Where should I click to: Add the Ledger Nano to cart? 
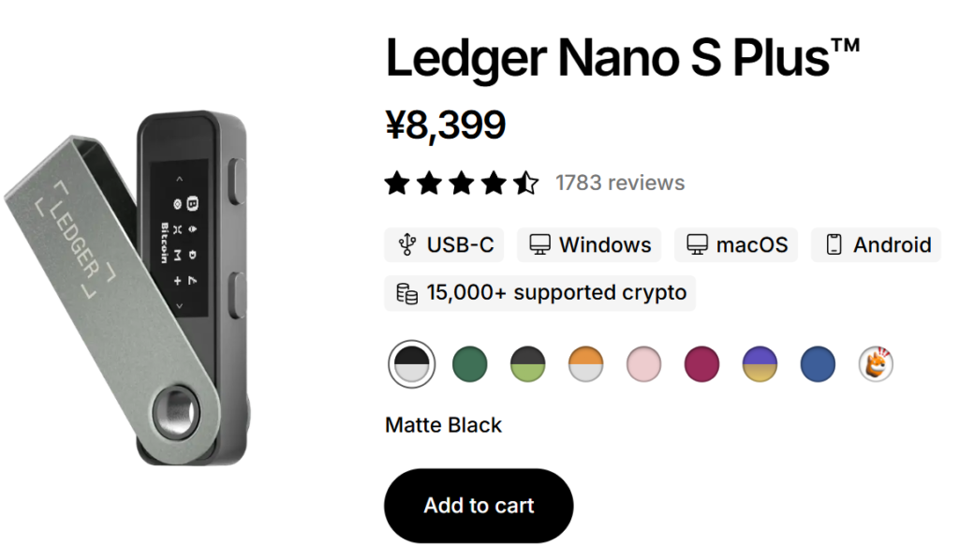(479, 506)
